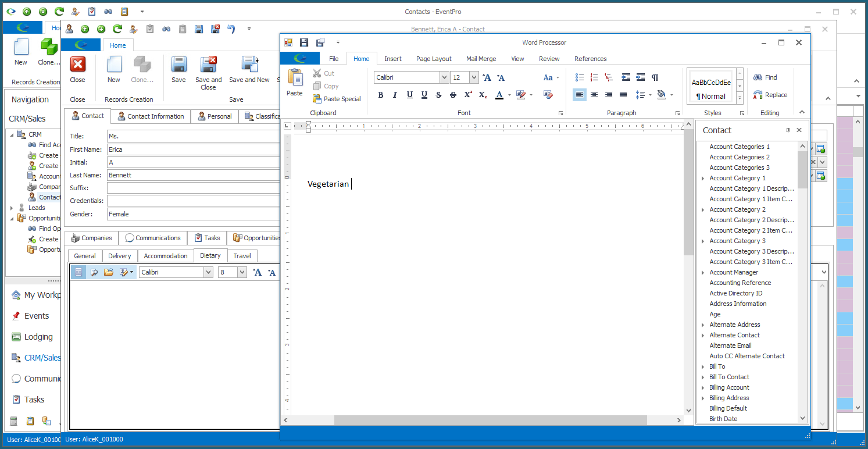Increase paragraph indent
This screenshot has height=449, width=868.
pos(640,77)
